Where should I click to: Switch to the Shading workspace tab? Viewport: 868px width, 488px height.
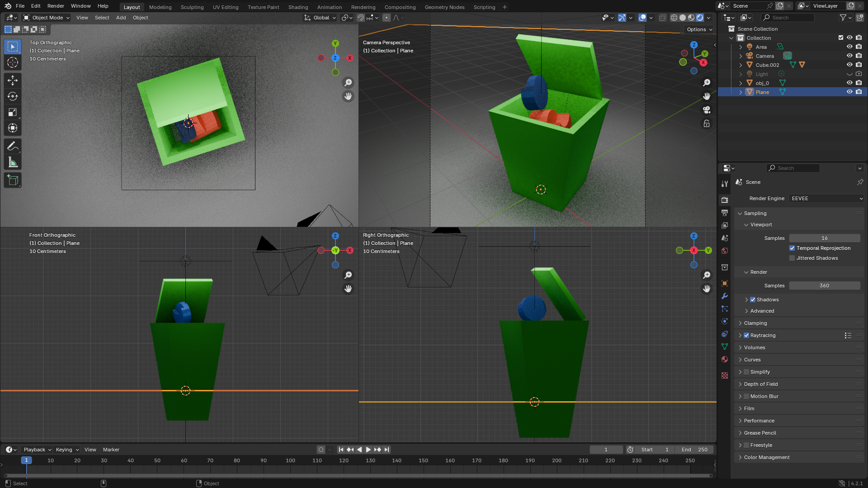298,7
